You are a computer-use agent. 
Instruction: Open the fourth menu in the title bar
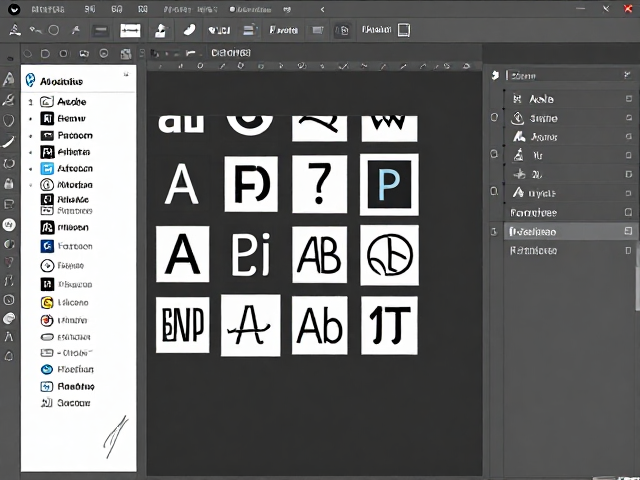tap(143, 9)
